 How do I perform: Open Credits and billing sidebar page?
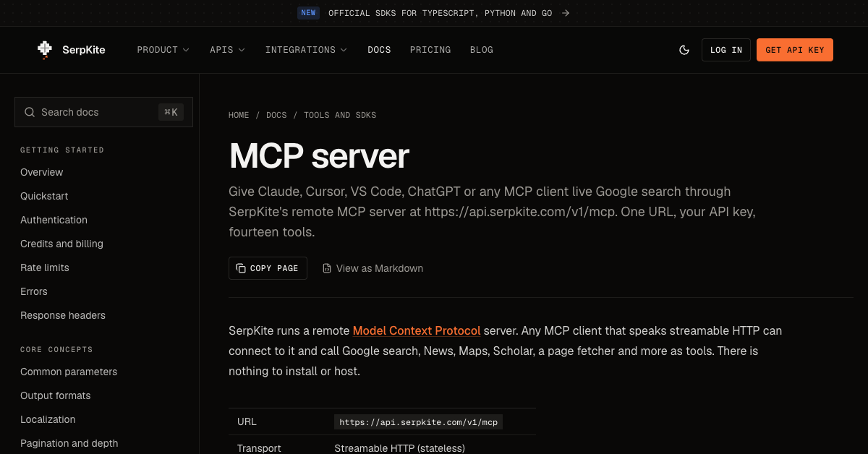tap(61, 244)
